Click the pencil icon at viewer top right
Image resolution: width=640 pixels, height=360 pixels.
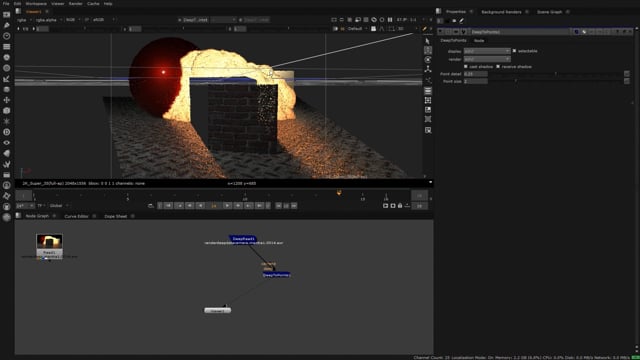(x=424, y=29)
